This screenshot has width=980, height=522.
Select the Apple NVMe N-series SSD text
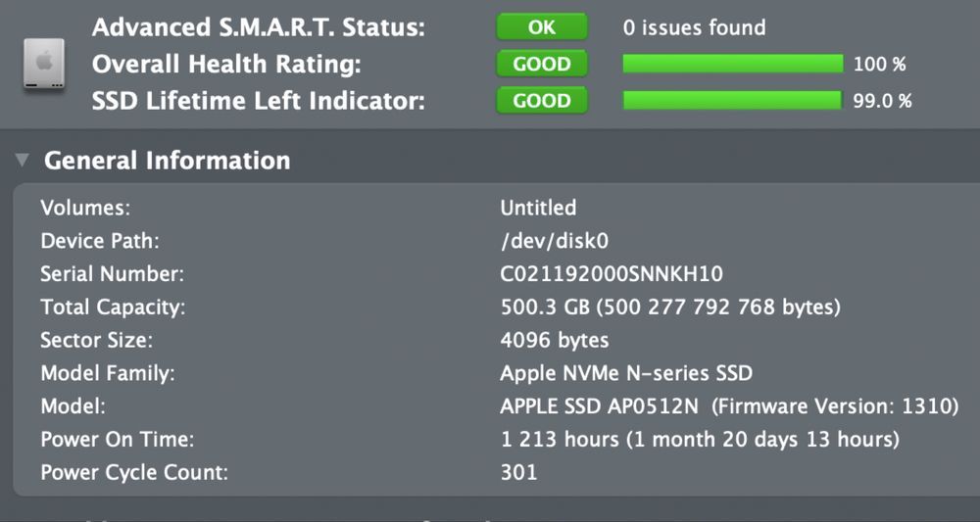[x=626, y=373]
